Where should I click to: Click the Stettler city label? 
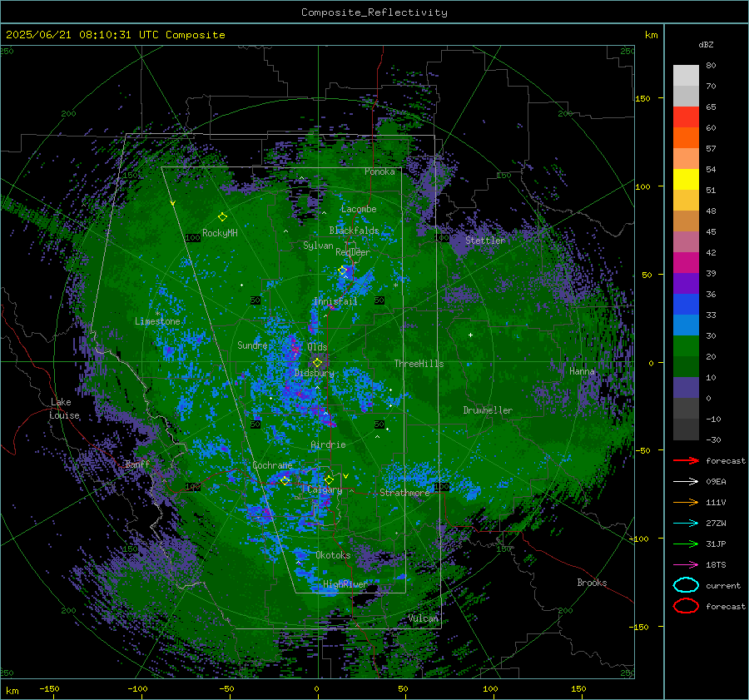485,241
